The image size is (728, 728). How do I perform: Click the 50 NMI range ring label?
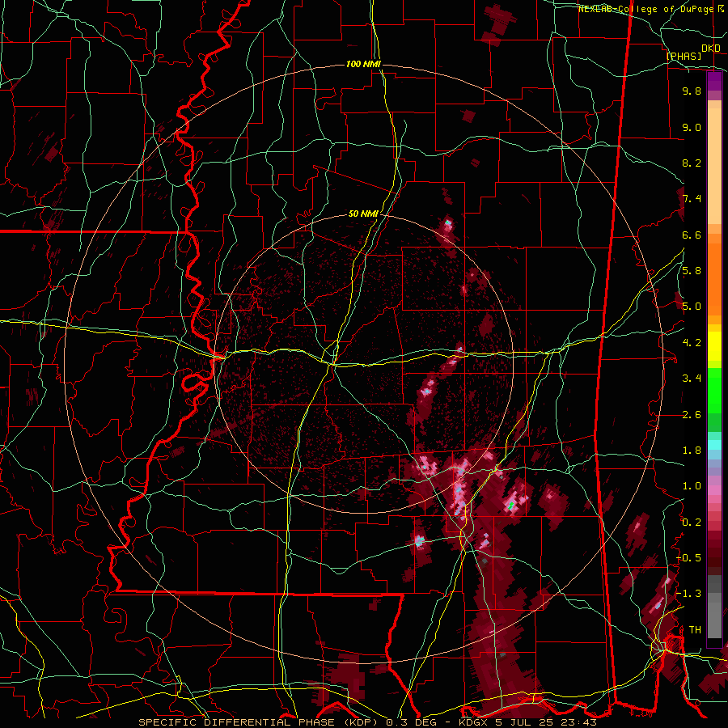(x=363, y=214)
